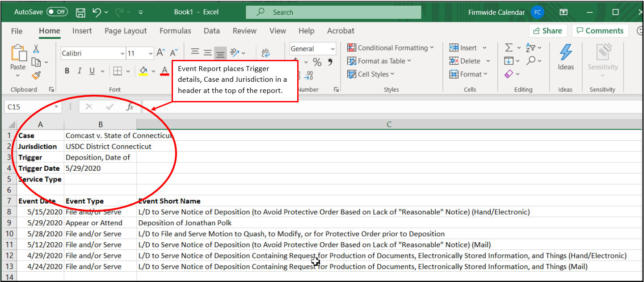644x282 pixels.
Task: Click the Wrap Text icon
Action: 265,53
